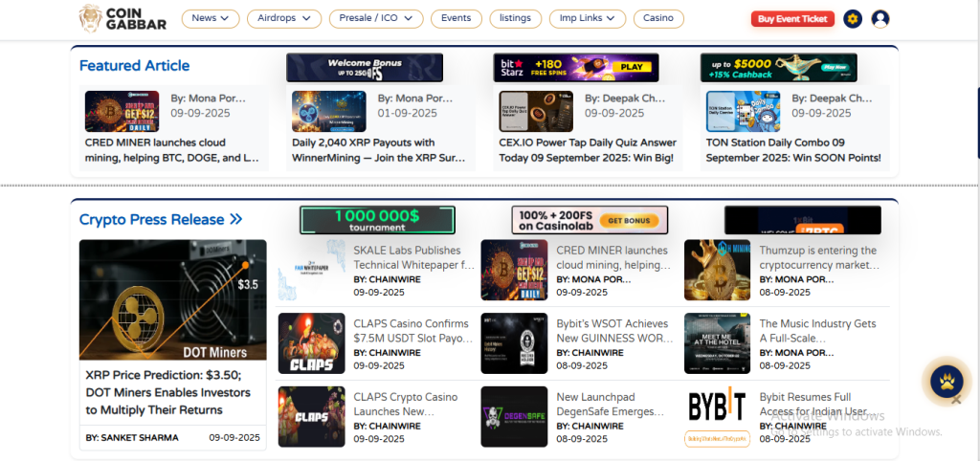Image resolution: width=980 pixels, height=461 pixels.
Task: Click 01-09-2025 date on WinnerMining article
Action: [x=408, y=113]
